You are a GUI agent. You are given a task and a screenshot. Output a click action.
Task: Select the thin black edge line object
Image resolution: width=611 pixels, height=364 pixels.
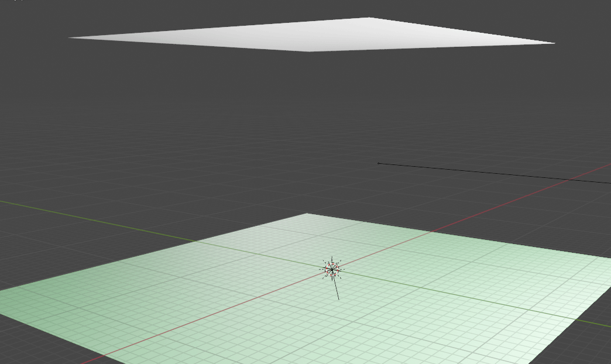[494, 173]
